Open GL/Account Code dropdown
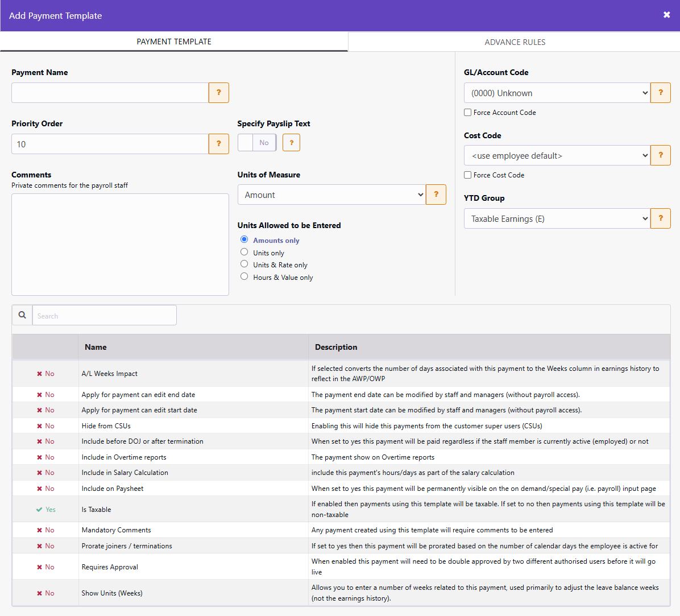The image size is (680, 616). tap(557, 93)
